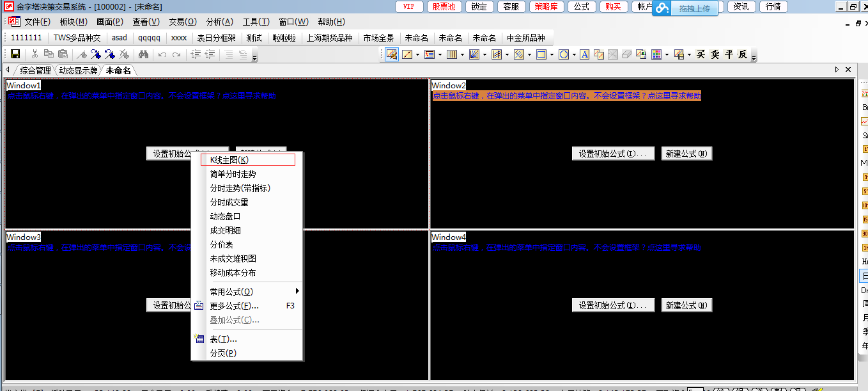
Task: Choose 动态盘口 menu entry
Action: pyautogui.click(x=247, y=216)
